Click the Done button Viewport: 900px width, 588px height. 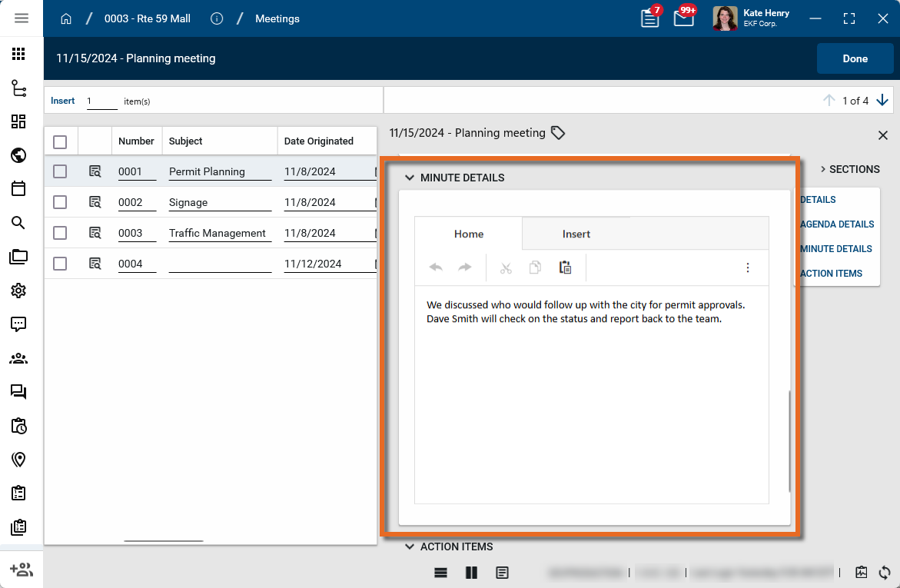tap(855, 58)
